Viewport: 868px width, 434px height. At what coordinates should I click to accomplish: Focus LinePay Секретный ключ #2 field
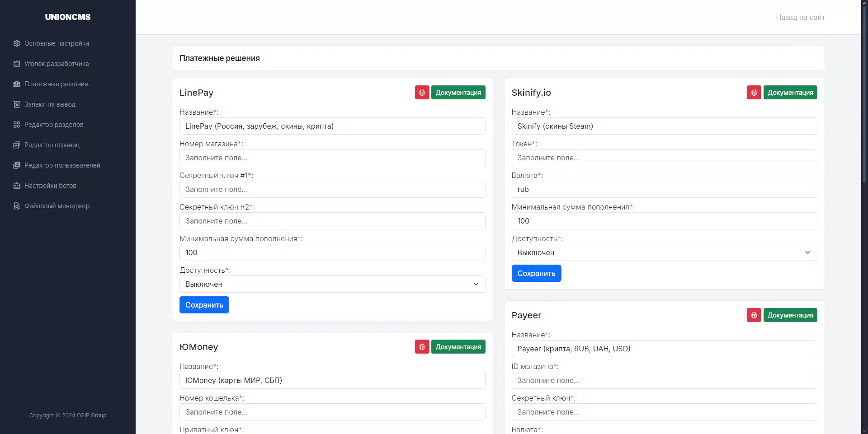click(332, 221)
